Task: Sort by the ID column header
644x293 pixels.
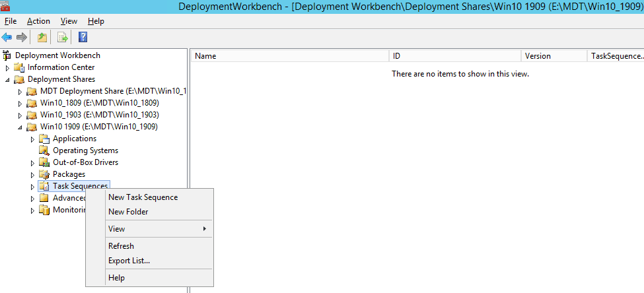Action: tap(455, 56)
